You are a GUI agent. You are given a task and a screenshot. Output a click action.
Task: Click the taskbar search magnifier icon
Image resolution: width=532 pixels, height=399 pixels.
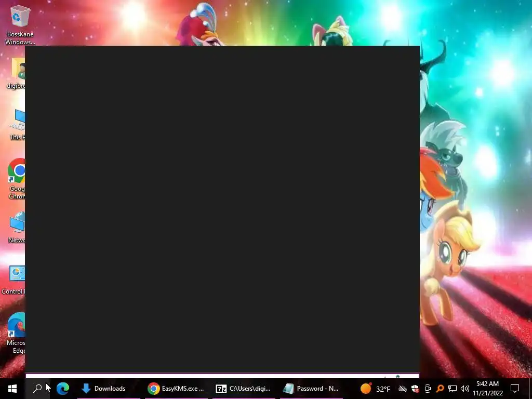[37, 389]
